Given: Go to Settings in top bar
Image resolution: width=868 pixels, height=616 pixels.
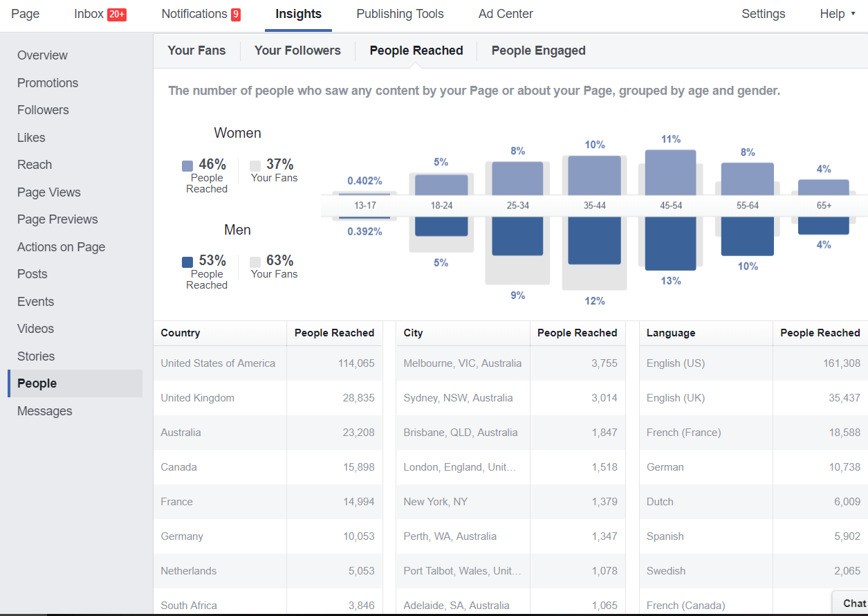Looking at the screenshot, I should tap(763, 14).
